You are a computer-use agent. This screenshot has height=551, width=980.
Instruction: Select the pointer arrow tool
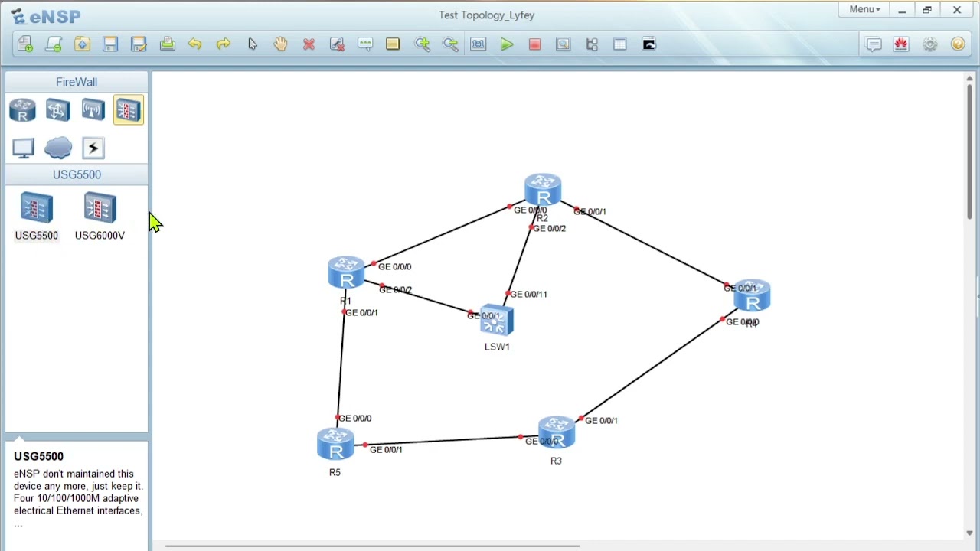click(x=252, y=44)
